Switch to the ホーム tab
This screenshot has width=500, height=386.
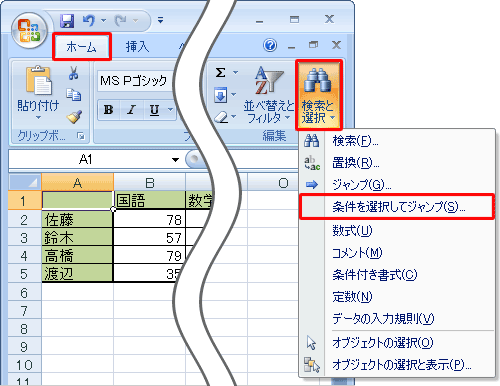(x=81, y=47)
